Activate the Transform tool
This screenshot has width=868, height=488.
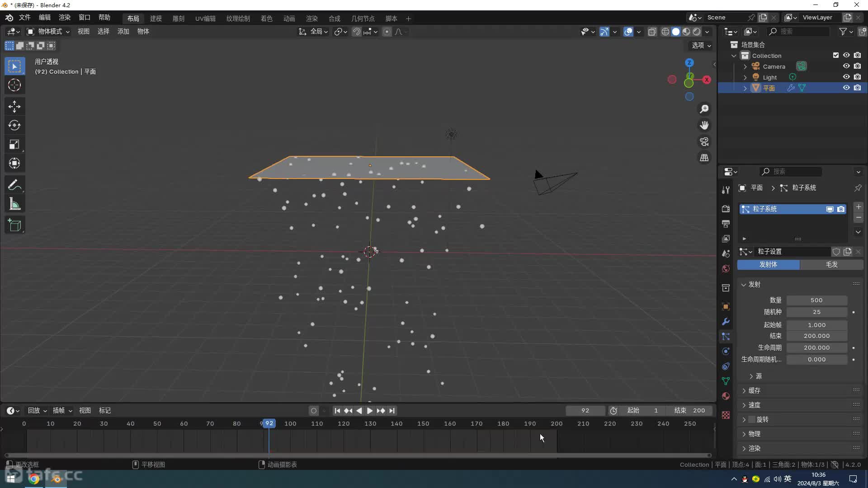pyautogui.click(x=14, y=163)
